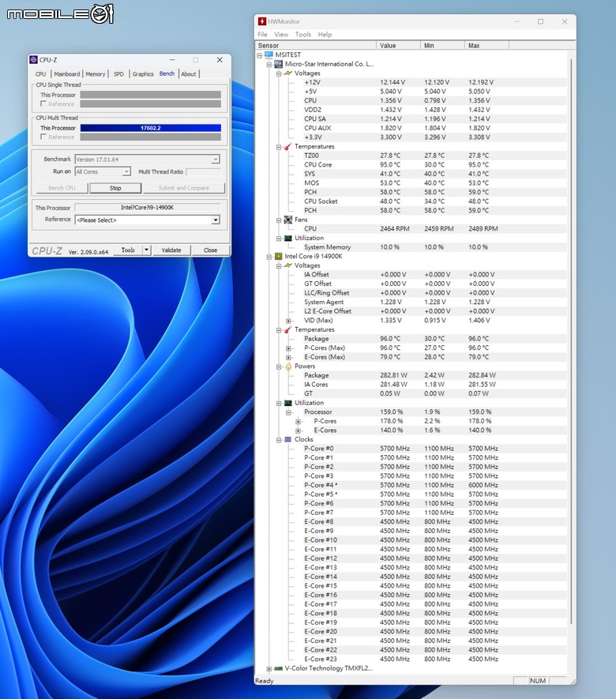Collapse the MSITEST root node
Screen dimensions: 616x699
point(259,55)
